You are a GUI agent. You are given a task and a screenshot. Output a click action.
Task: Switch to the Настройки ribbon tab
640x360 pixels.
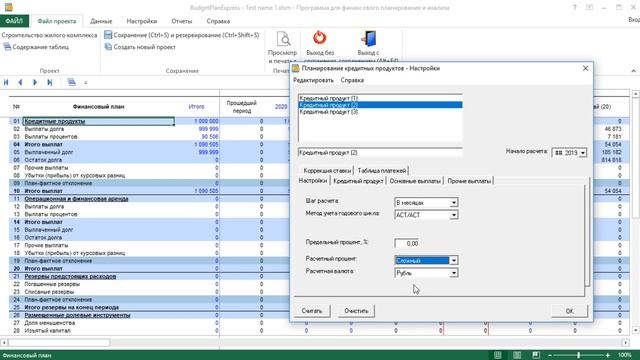142,21
